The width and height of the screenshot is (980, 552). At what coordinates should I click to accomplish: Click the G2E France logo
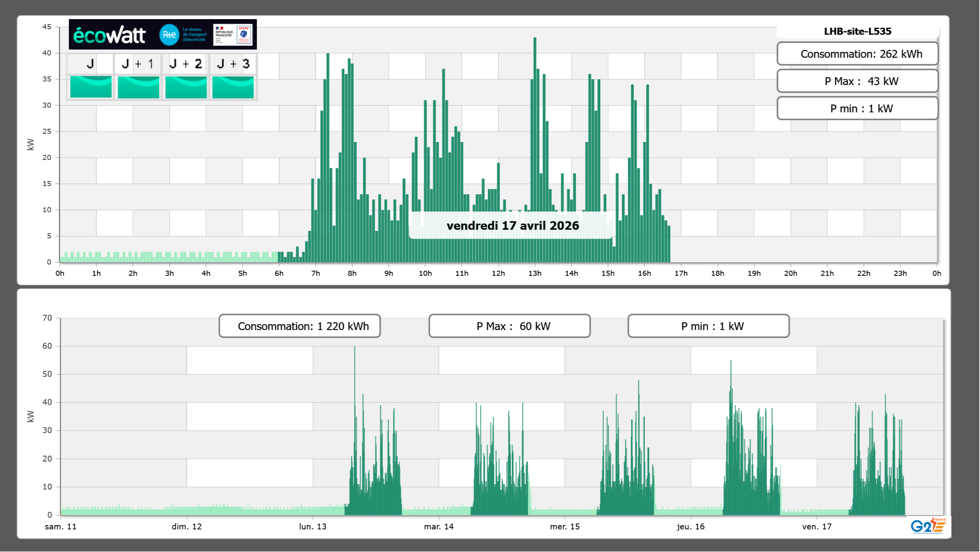pyautogui.click(x=928, y=526)
